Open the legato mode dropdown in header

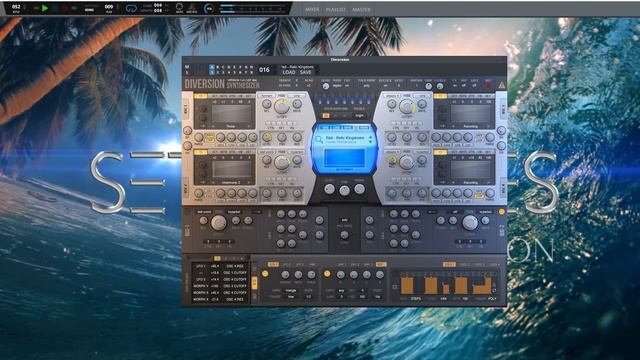pyautogui.click(x=337, y=86)
